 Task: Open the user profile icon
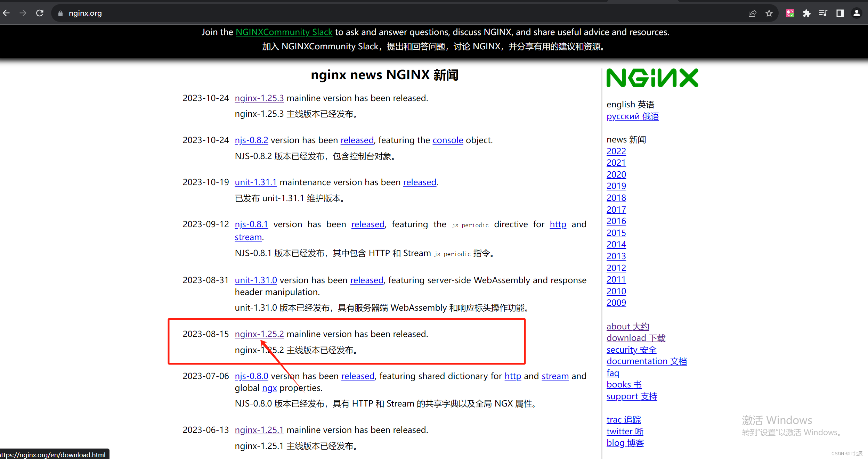coord(857,13)
